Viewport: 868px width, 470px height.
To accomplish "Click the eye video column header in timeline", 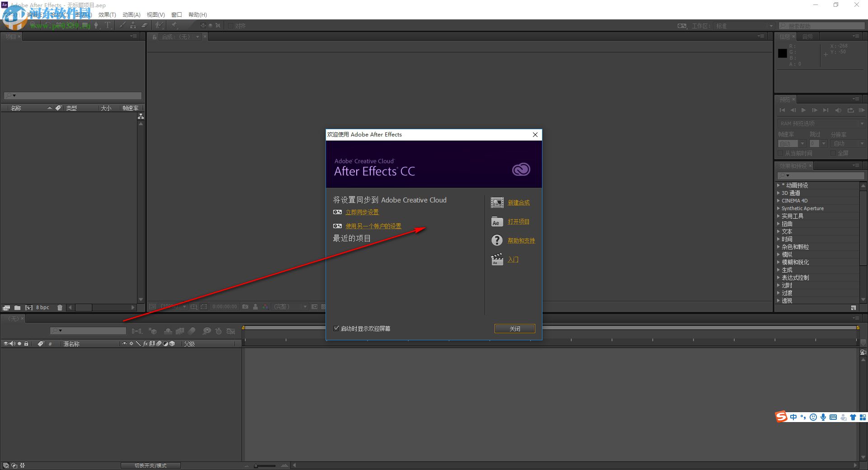I will point(6,343).
